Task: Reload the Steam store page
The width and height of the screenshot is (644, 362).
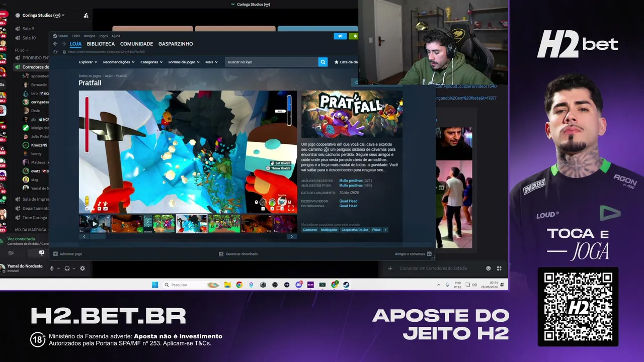Action: click(55, 52)
